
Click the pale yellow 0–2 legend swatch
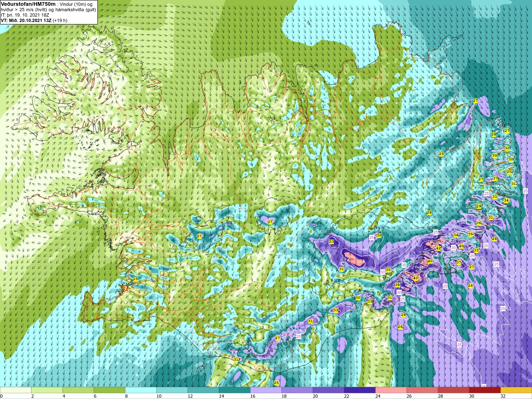(16, 390)
